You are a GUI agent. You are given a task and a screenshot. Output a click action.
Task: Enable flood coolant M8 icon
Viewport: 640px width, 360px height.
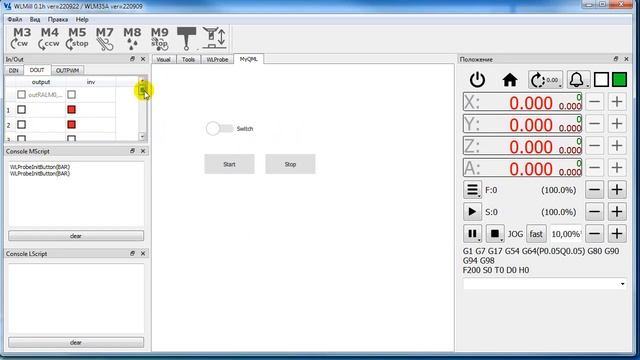132,38
